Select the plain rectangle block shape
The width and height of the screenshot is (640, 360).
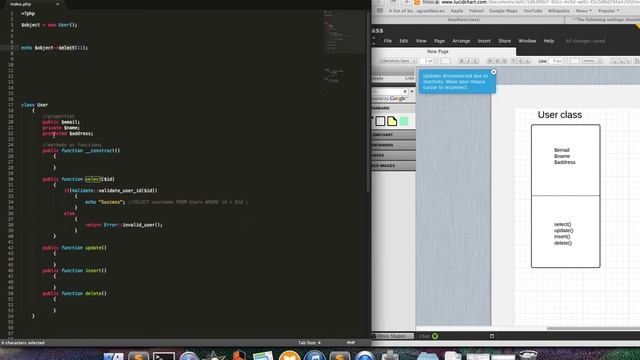pos(380,121)
